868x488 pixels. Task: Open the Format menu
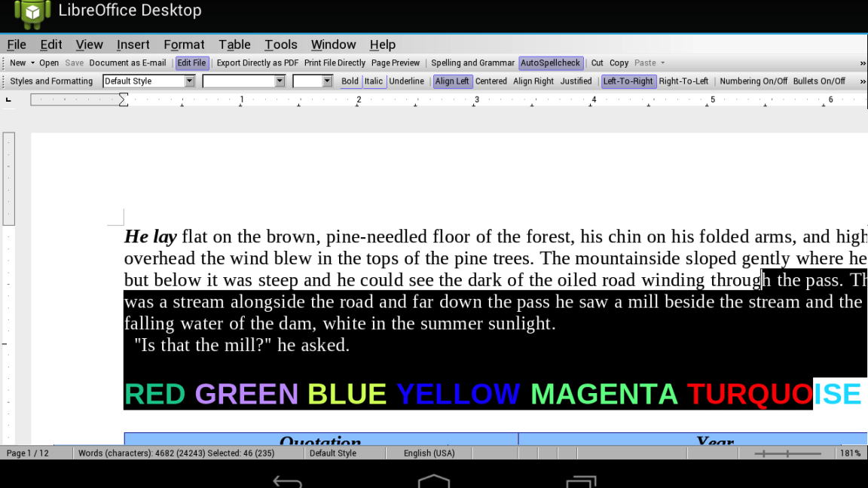[184, 44]
